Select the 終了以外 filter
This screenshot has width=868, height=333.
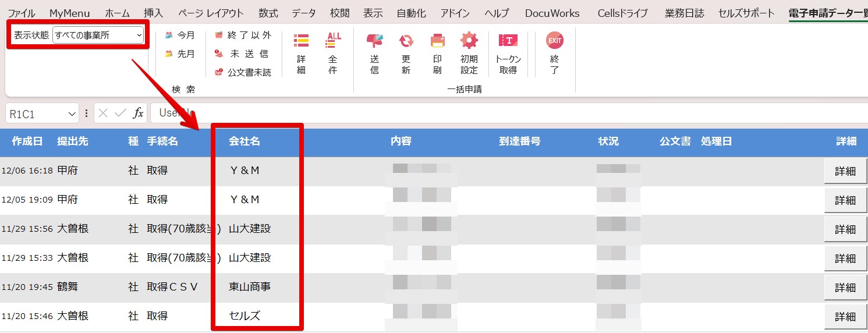point(243,36)
